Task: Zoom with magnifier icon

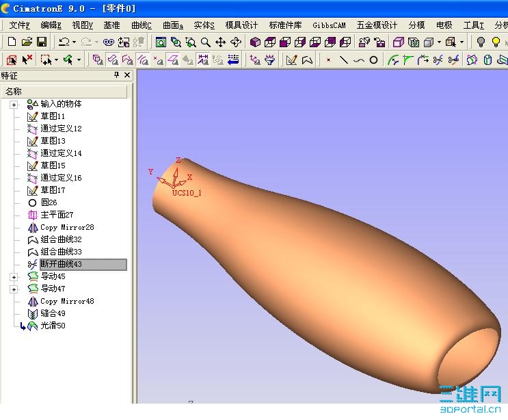Action: pos(205,42)
